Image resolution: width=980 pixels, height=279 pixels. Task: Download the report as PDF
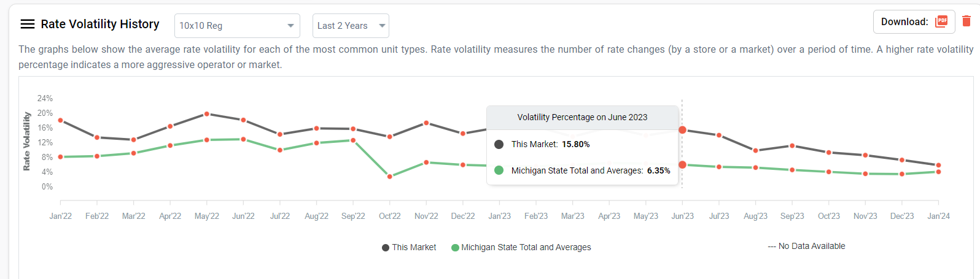[941, 21]
